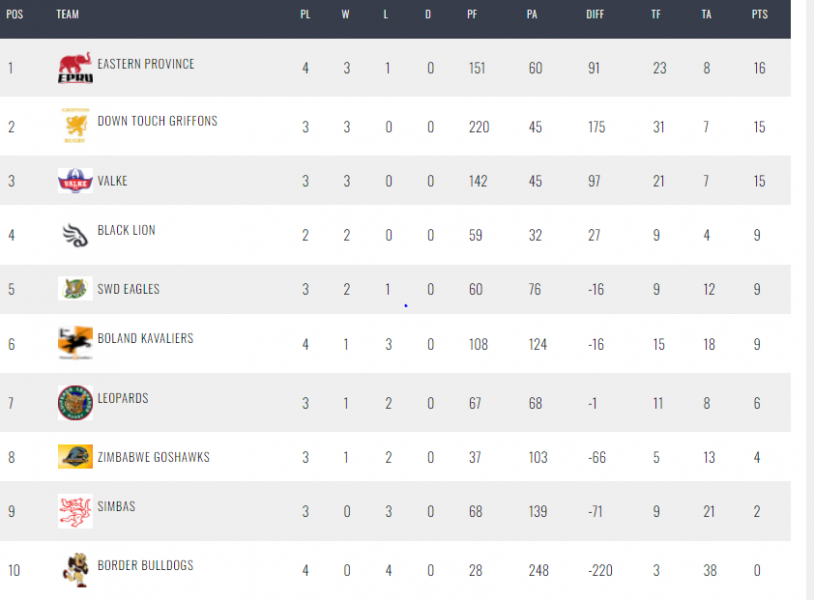Click the Border Bulldogs mascot logo
Viewport: 814px width, 600px height.
click(75, 570)
